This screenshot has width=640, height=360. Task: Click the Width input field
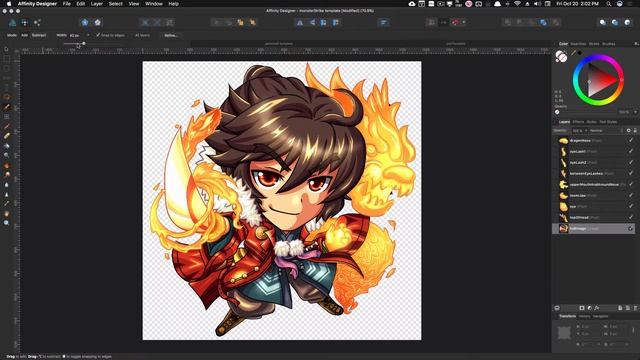[77, 36]
